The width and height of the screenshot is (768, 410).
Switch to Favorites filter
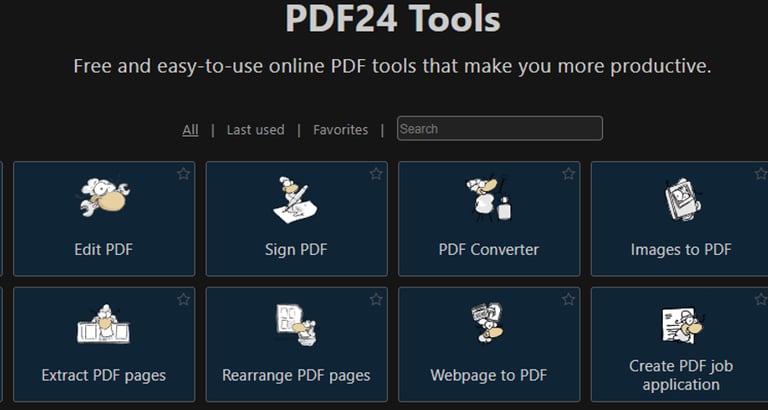click(x=340, y=130)
